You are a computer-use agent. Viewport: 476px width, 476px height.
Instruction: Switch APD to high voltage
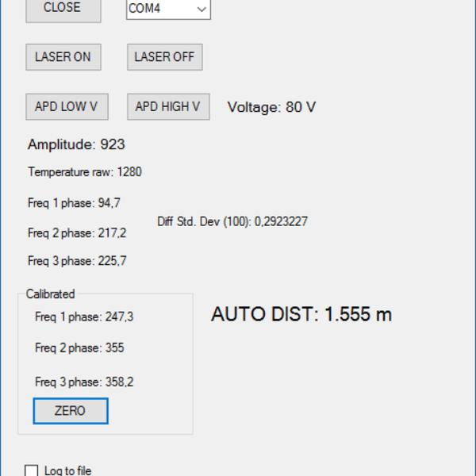coord(167,106)
